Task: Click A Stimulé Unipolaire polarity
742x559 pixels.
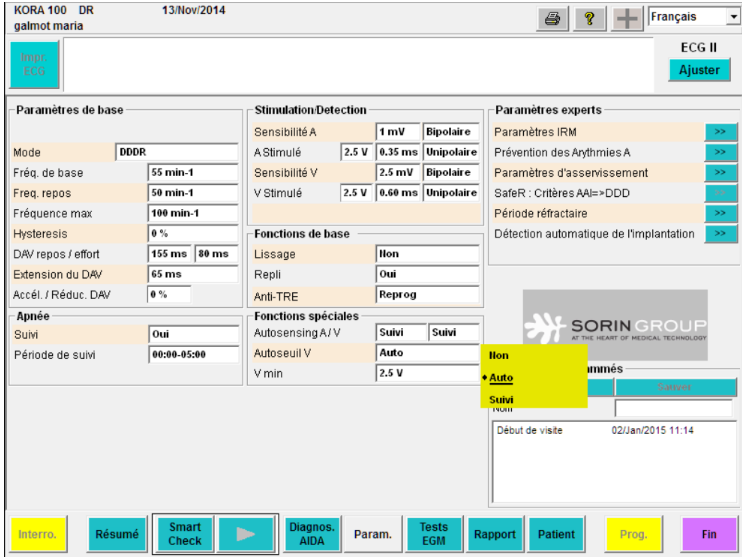Action: (x=451, y=152)
